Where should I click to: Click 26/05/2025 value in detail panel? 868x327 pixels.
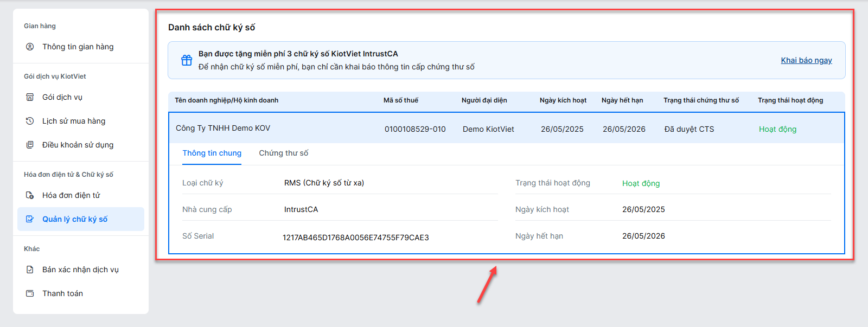(x=643, y=209)
